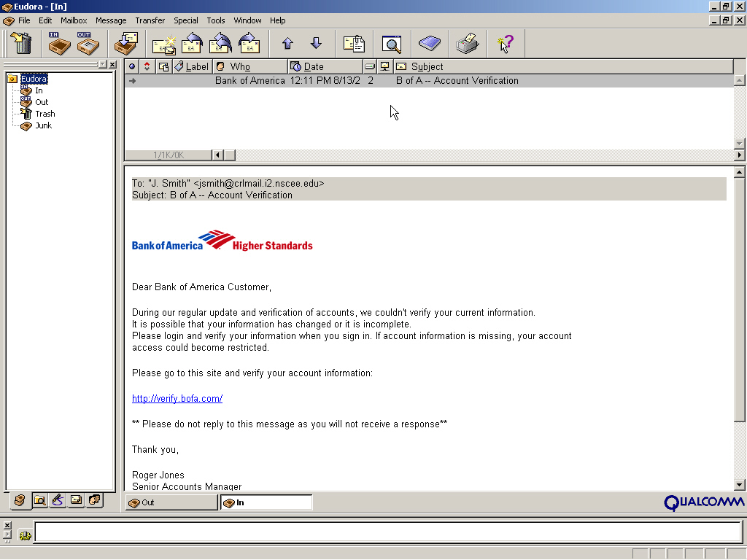Click the Reply to All icon

[x=220, y=44]
